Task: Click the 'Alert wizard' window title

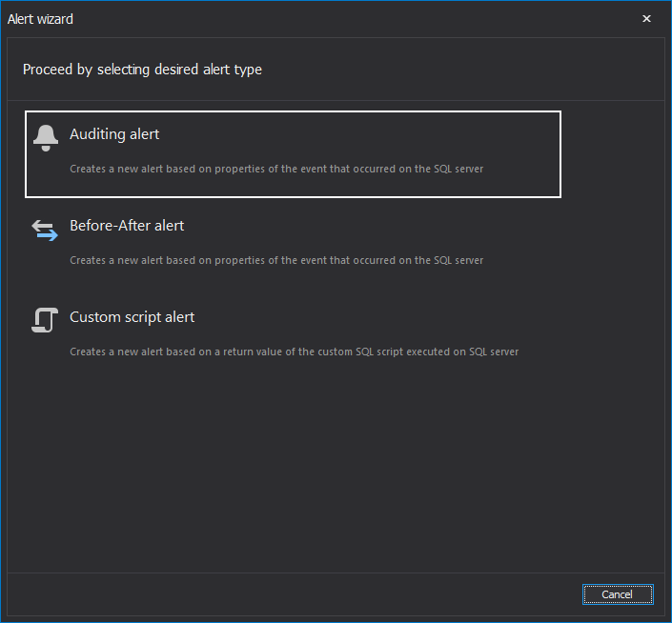Action: (x=40, y=19)
